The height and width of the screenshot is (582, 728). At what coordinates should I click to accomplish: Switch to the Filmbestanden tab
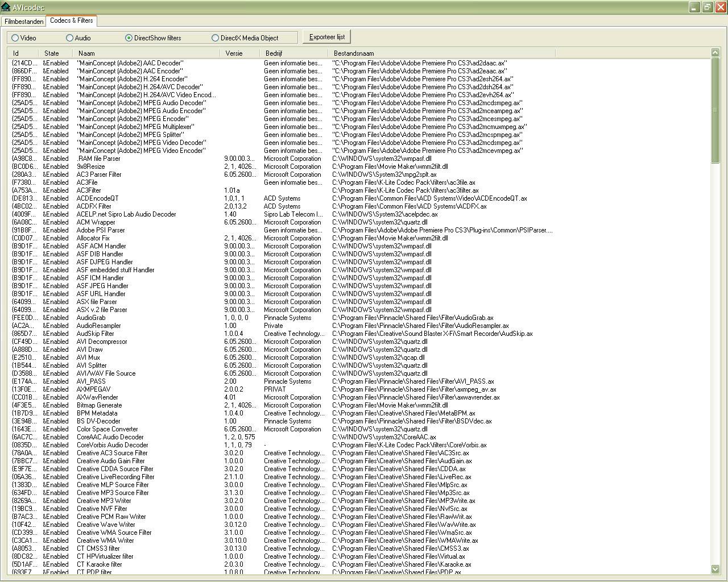24,22
